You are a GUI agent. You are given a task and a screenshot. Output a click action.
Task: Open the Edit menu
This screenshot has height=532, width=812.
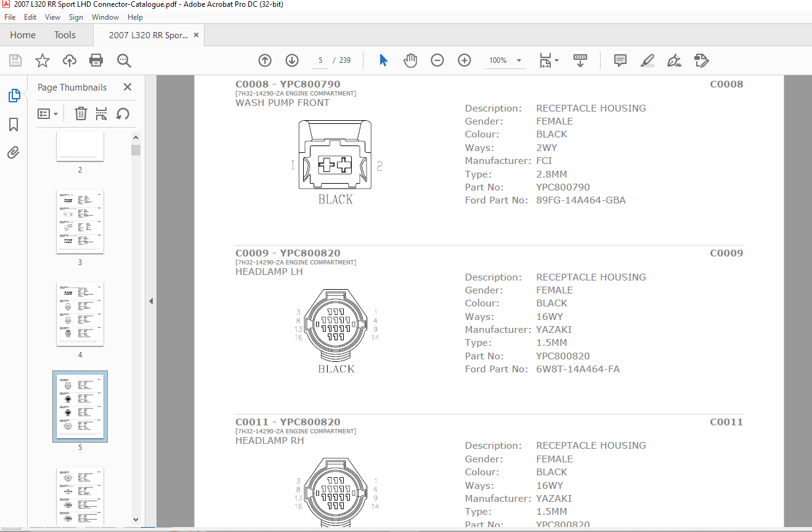(x=30, y=17)
